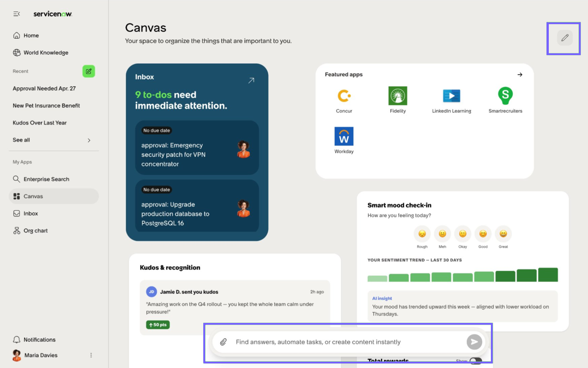Collapse the sidebar with the menu icon
The height and width of the screenshot is (368, 588).
point(16,14)
